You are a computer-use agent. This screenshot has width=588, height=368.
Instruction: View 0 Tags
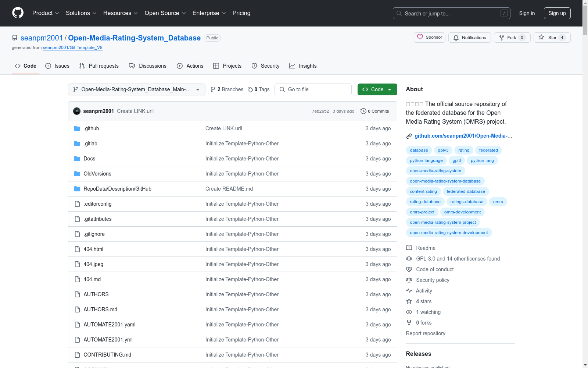click(259, 89)
